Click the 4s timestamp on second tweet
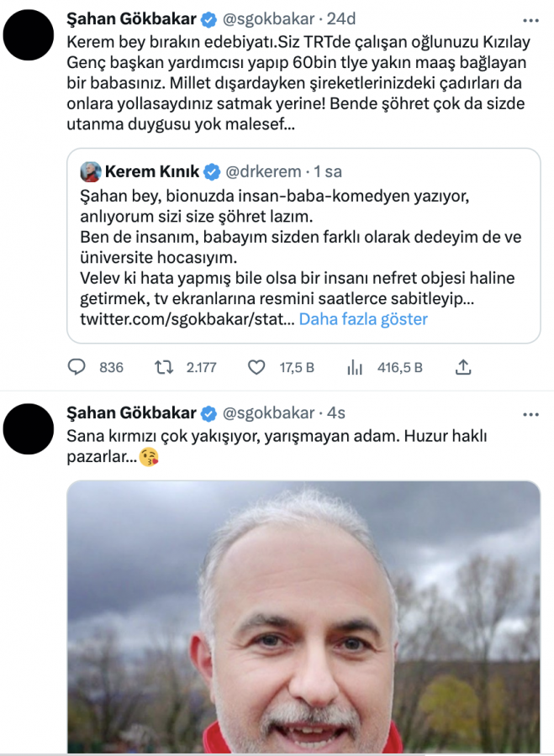This screenshot has width=554, height=756. (336, 413)
